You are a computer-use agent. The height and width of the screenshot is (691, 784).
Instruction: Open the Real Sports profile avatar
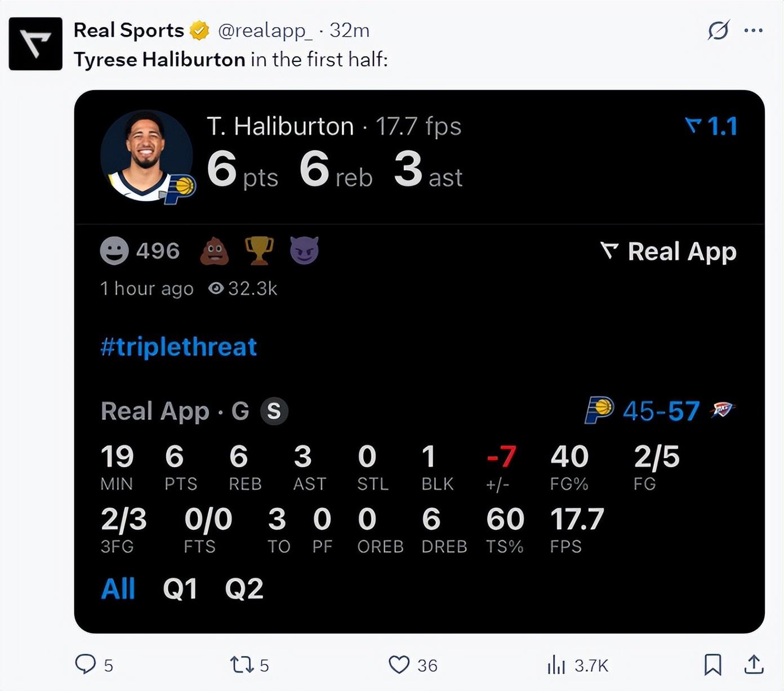coord(35,44)
